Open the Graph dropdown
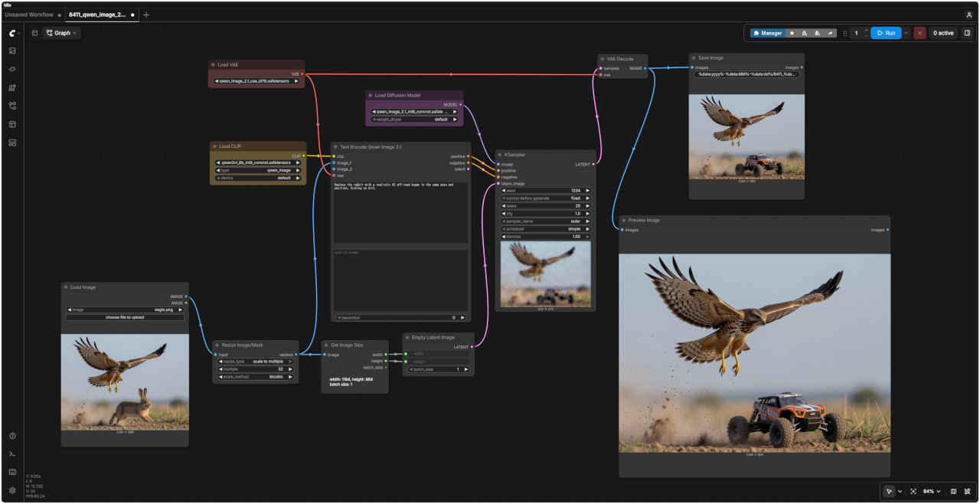980x504 pixels. [61, 33]
